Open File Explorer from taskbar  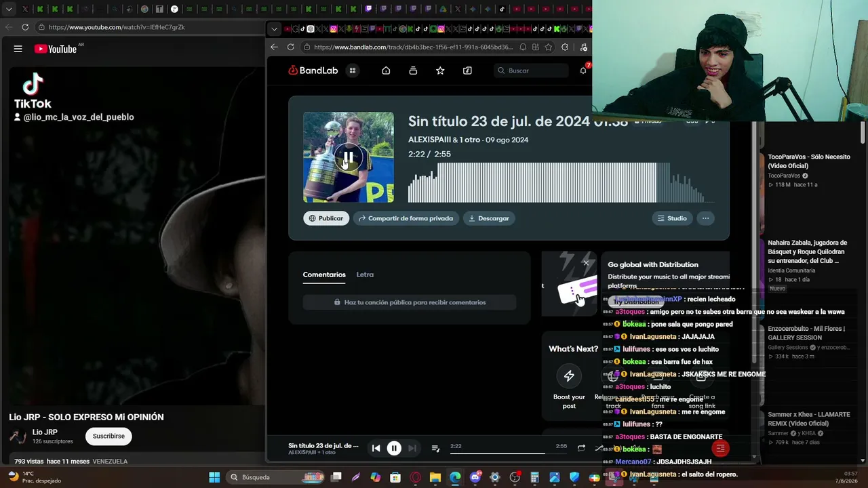coord(435,477)
